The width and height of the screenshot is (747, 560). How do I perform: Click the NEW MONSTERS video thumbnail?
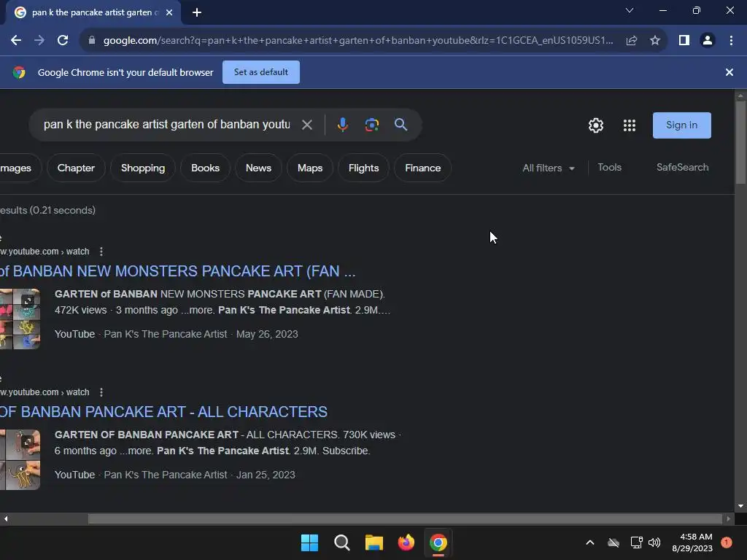[20, 319]
